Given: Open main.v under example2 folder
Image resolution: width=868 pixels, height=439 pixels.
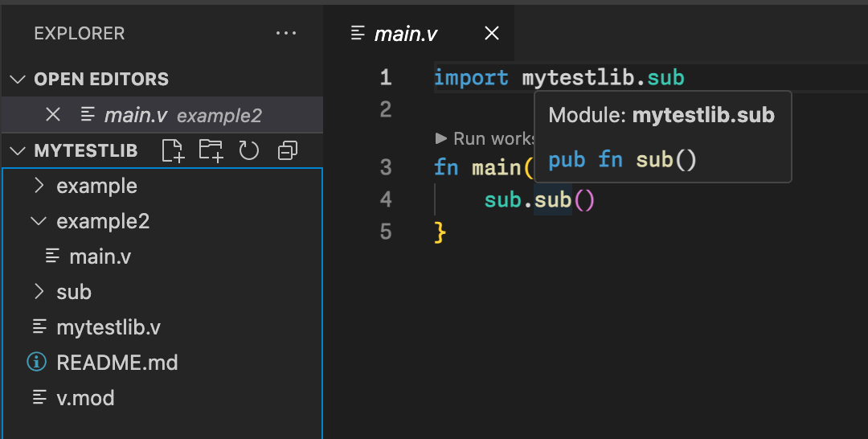Looking at the screenshot, I should [x=100, y=256].
